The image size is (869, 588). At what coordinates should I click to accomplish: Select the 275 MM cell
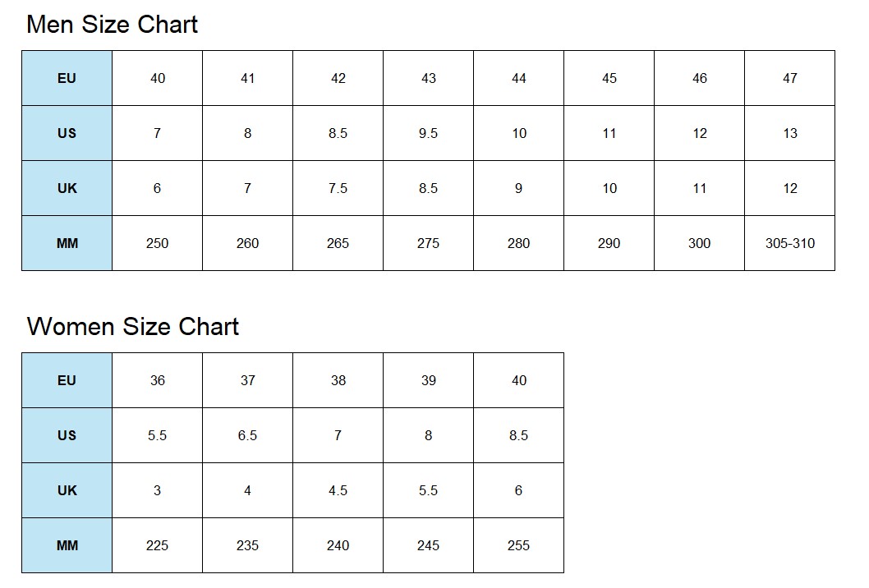coord(428,244)
